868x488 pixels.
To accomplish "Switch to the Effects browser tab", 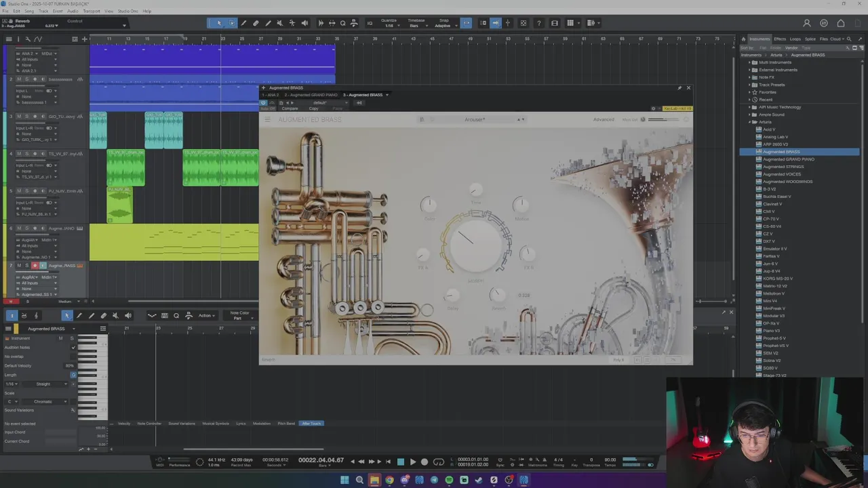I will (780, 39).
